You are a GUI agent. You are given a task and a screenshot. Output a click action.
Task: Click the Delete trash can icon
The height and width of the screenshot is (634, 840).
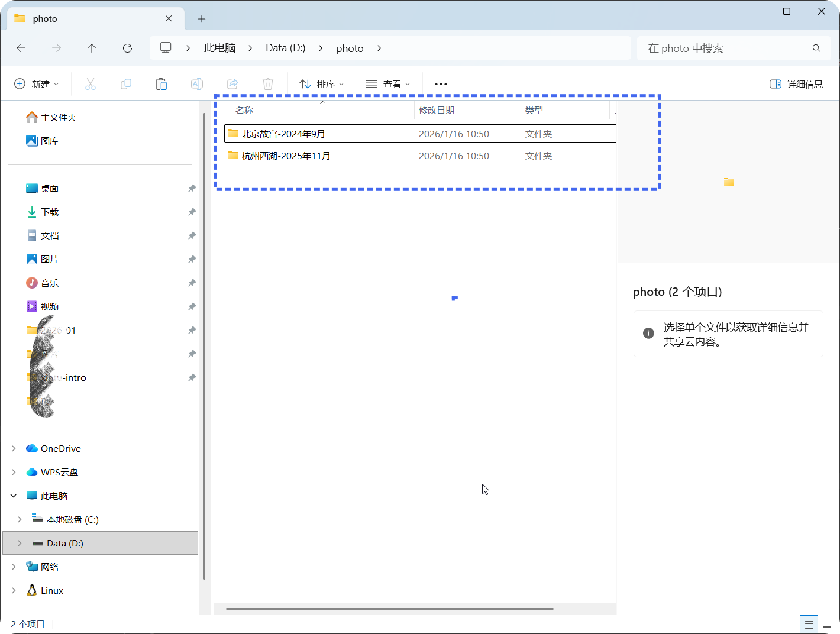click(x=268, y=84)
